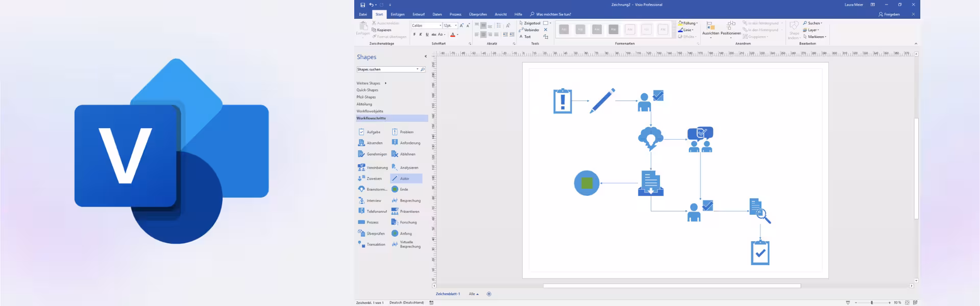This screenshot has width=980, height=306.
Task: Click the Undo arrow icon
Action: (372, 5)
